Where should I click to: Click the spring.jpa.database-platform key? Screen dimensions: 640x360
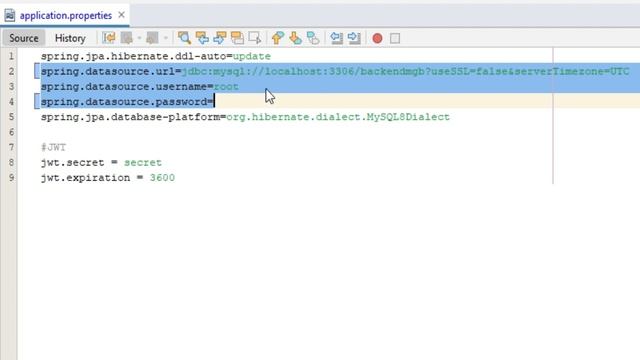[x=130, y=118]
